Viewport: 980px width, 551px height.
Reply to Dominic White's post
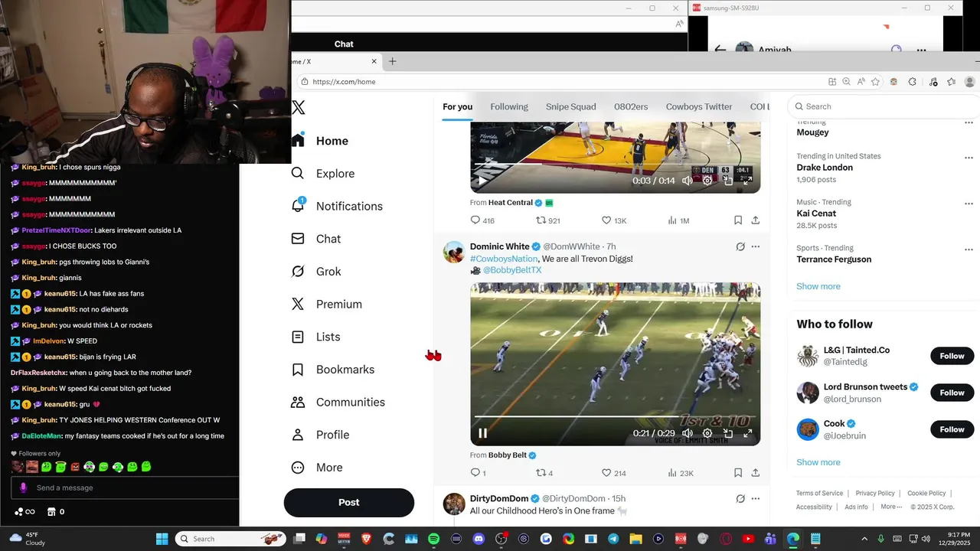tap(479, 473)
